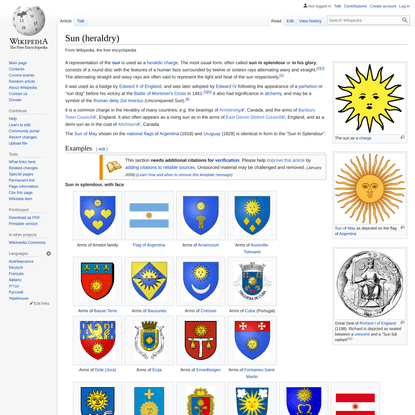Screen dimensions: 415x415
Task: Follow the heraldic charge link
Action: [x=162, y=62]
